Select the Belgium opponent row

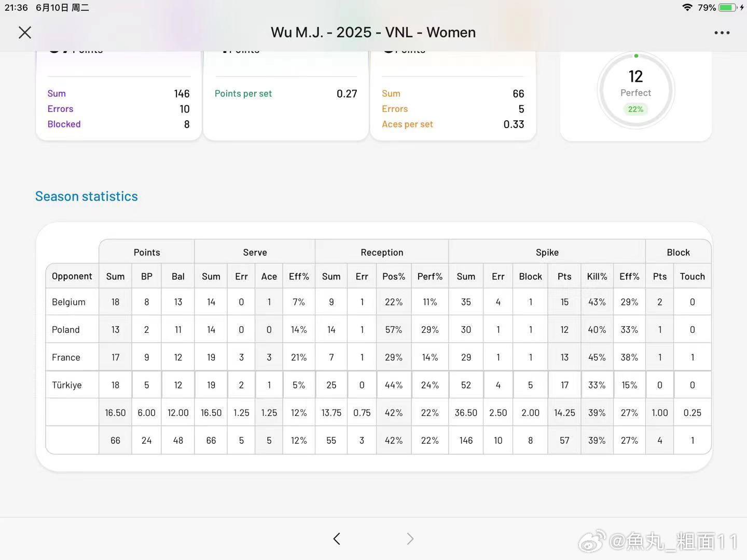[x=378, y=302]
